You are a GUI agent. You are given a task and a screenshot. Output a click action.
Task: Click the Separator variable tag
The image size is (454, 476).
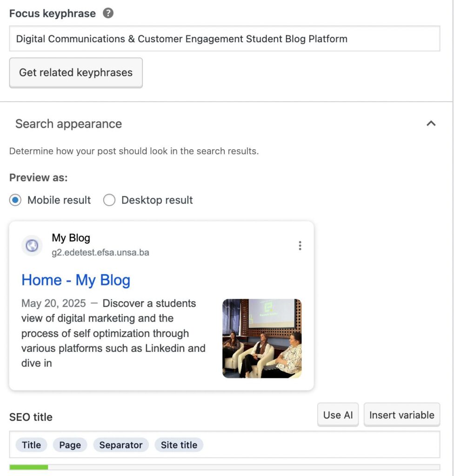[121, 445]
